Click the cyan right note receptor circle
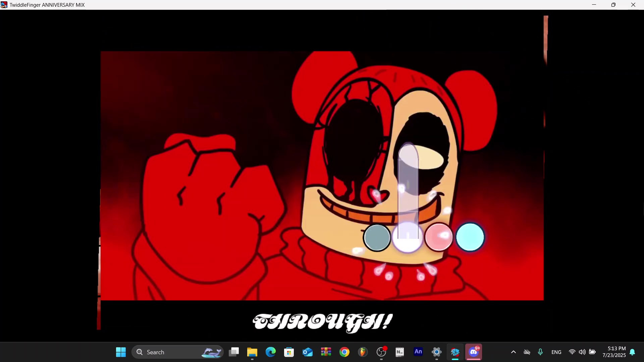This screenshot has height=362, width=644. tap(470, 237)
